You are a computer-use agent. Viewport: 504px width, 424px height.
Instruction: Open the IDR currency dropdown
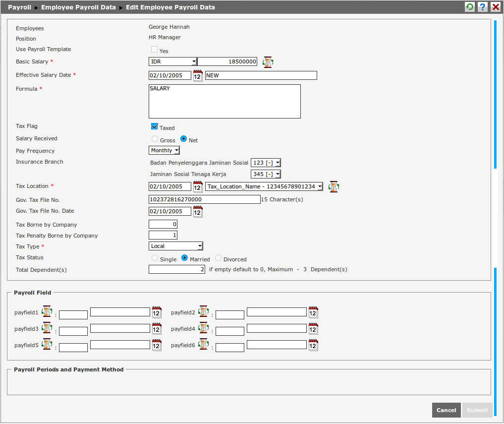pos(173,61)
